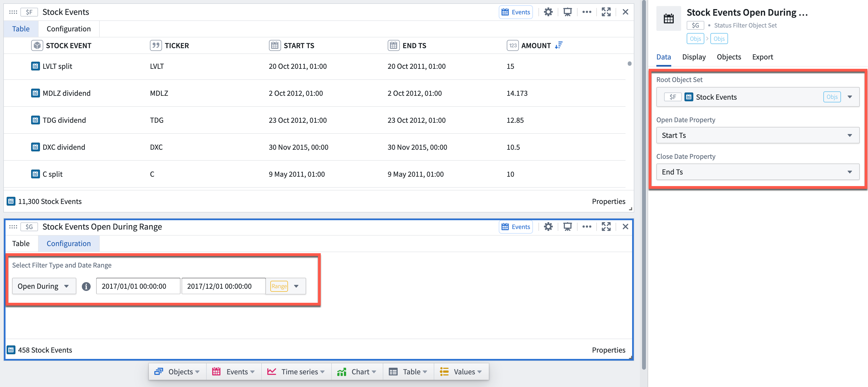Open settings gear in Stock Events card

click(548, 12)
